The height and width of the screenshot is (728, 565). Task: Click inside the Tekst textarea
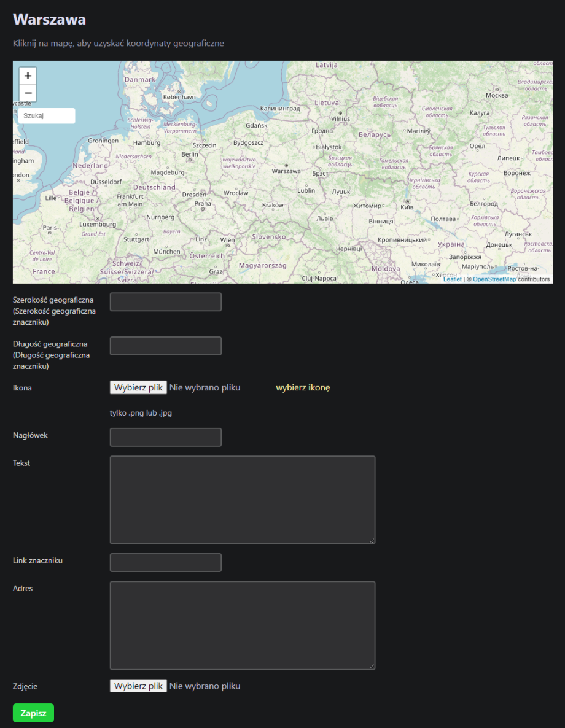242,499
